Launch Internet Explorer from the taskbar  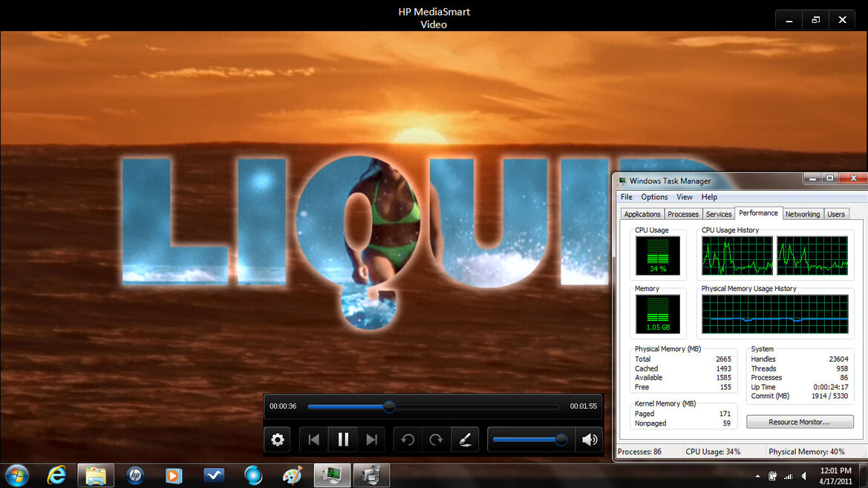(56, 475)
